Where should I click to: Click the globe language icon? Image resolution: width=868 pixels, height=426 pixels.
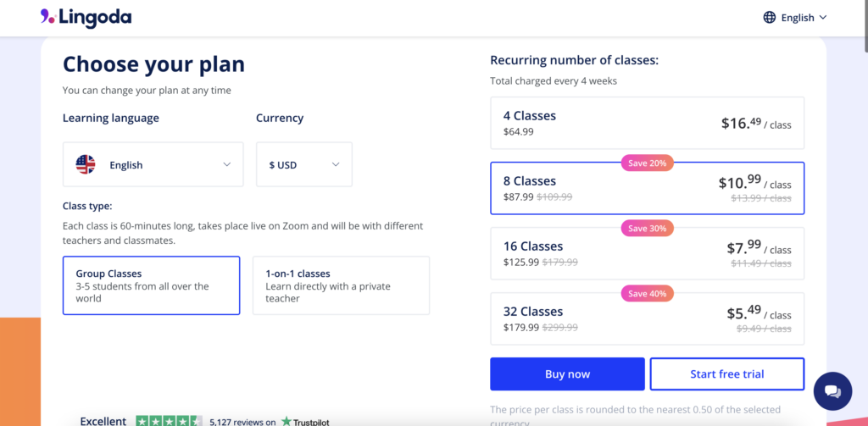point(770,17)
